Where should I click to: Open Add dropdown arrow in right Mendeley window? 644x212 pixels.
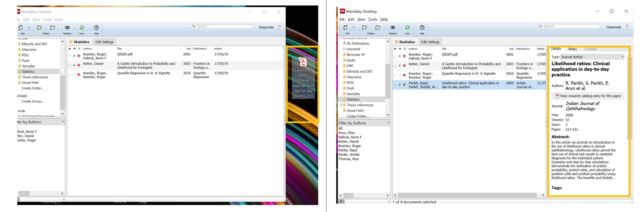(x=354, y=28)
